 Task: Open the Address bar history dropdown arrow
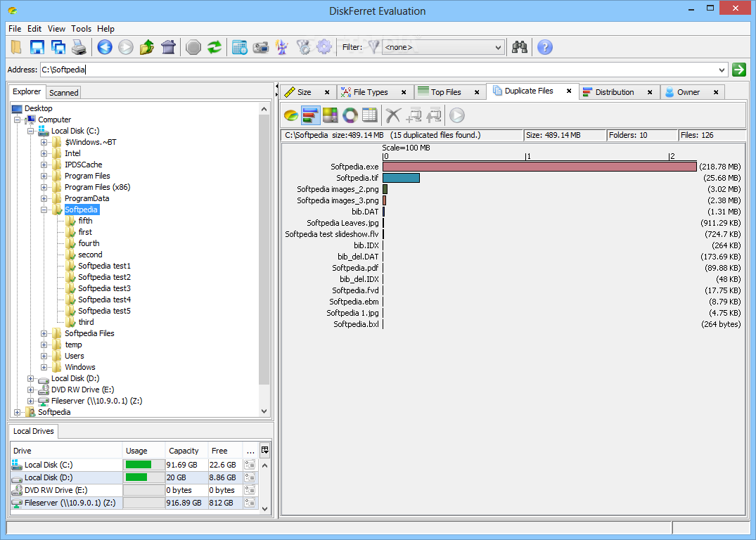722,70
